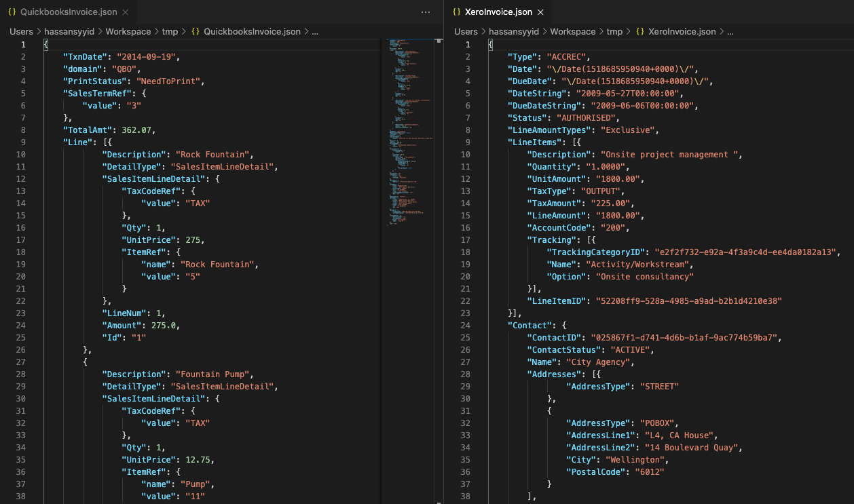Click the TaxAmount value "225.00"
Image resolution: width=854 pixels, height=504 pixels.
pos(610,203)
